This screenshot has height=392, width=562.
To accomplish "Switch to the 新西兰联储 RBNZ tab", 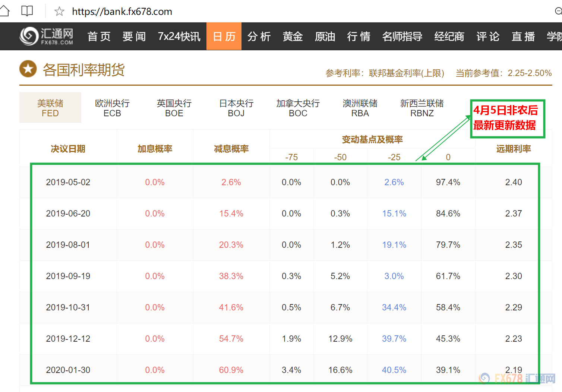I will pyautogui.click(x=422, y=108).
